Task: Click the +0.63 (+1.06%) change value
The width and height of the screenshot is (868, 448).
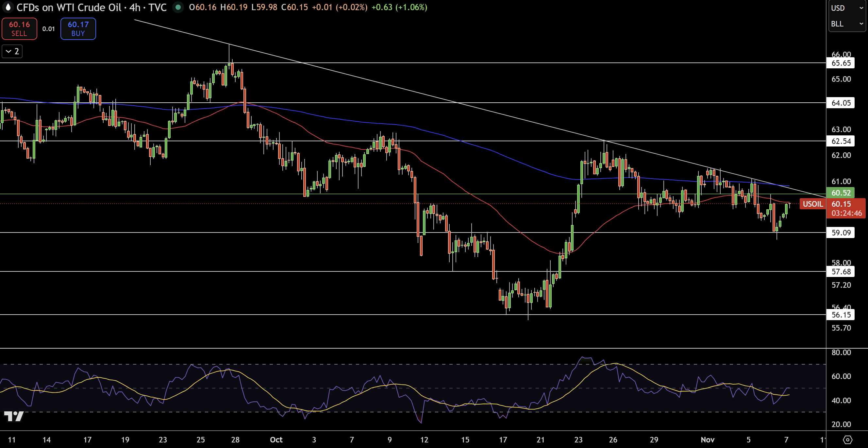Action: point(399,7)
